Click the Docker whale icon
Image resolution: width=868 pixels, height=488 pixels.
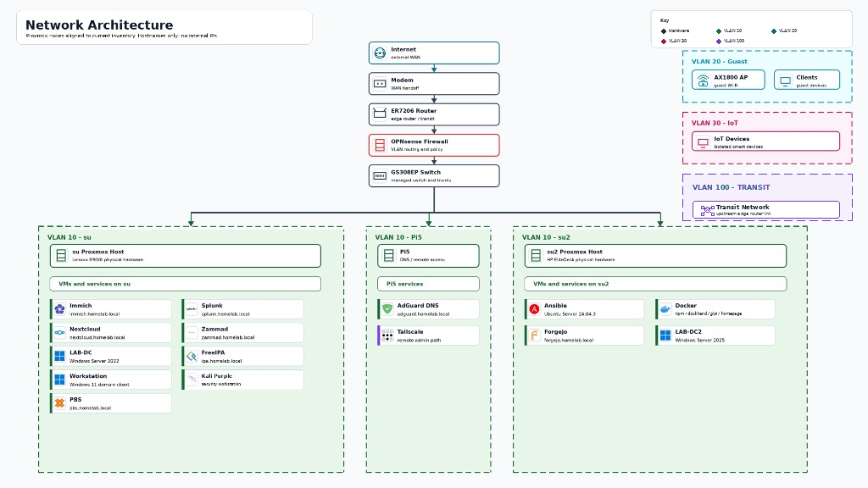pyautogui.click(x=665, y=309)
